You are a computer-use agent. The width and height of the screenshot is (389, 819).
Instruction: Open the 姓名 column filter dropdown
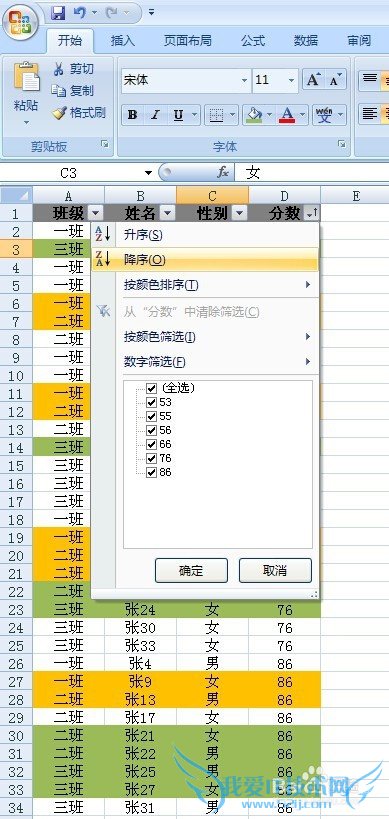pyautogui.click(x=167, y=213)
